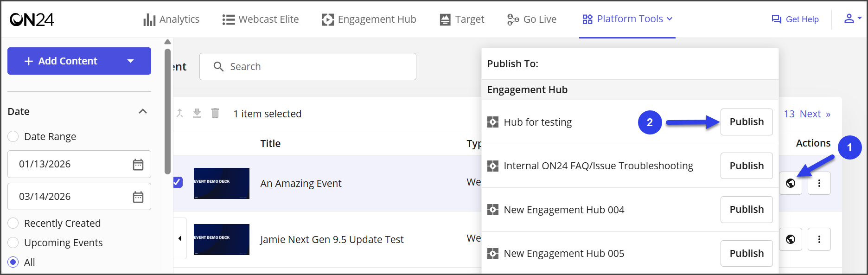The width and height of the screenshot is (868, 275).
Task: Open more actions for Jamie Next Gen row
Action: 819,239
